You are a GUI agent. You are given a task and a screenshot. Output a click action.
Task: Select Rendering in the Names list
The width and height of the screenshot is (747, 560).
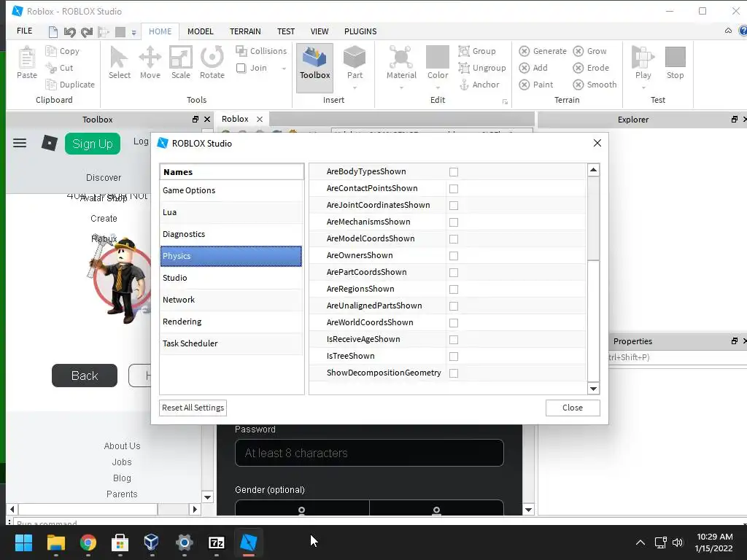(231, 322)
